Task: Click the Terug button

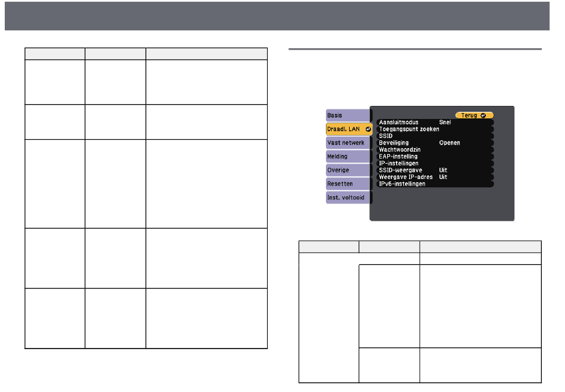Action: [474, 115]
